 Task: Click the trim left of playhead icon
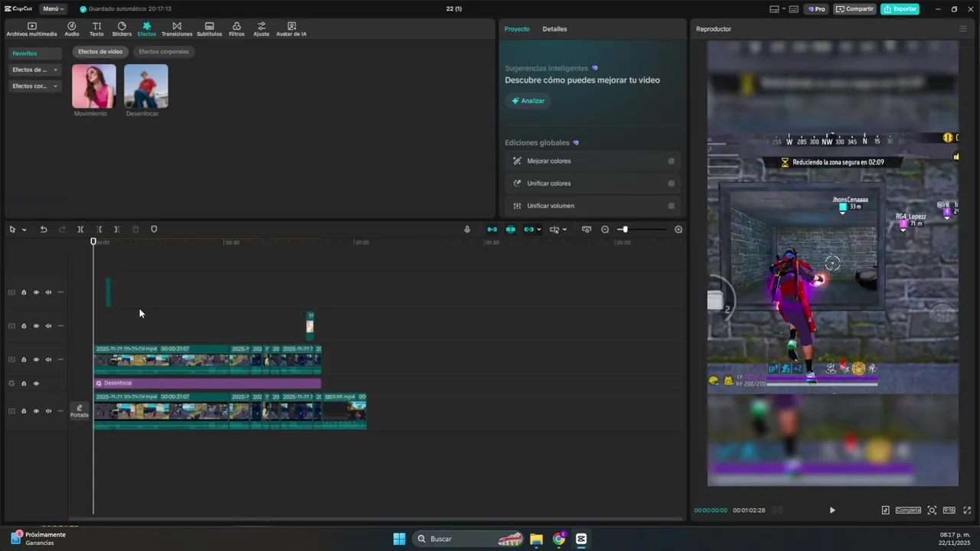(100, 230)
